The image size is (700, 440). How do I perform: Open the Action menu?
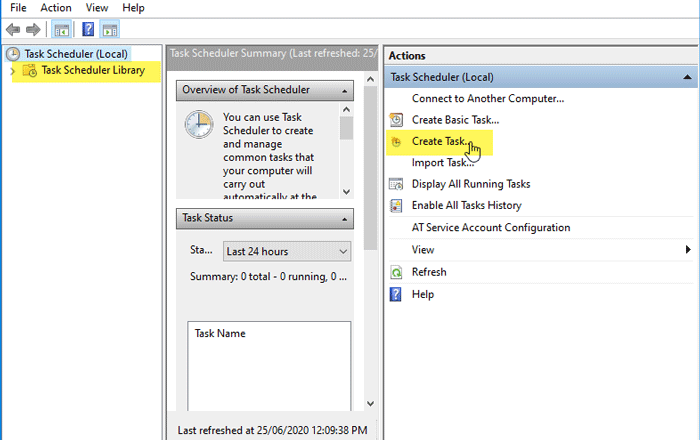[x=56, y=8]
